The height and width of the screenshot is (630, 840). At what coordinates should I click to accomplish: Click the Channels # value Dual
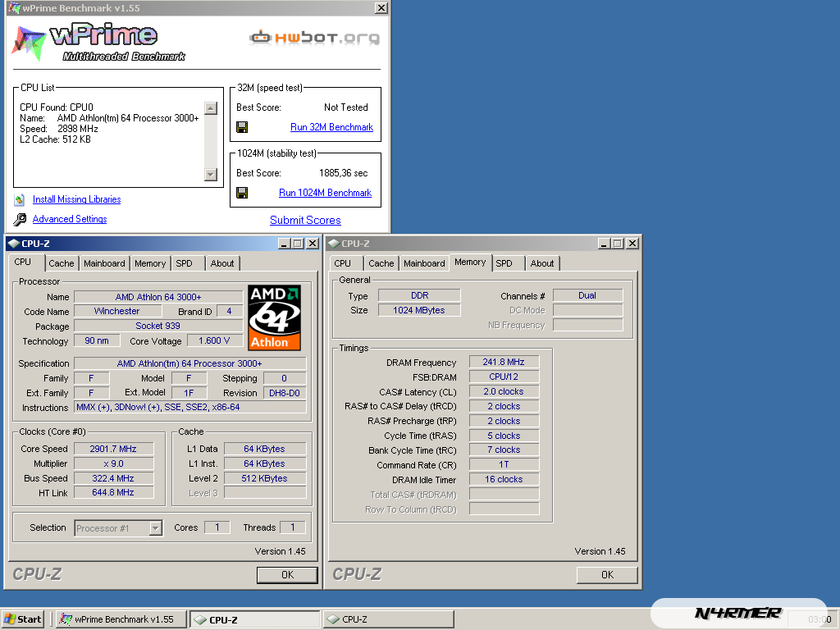point(587,295)
